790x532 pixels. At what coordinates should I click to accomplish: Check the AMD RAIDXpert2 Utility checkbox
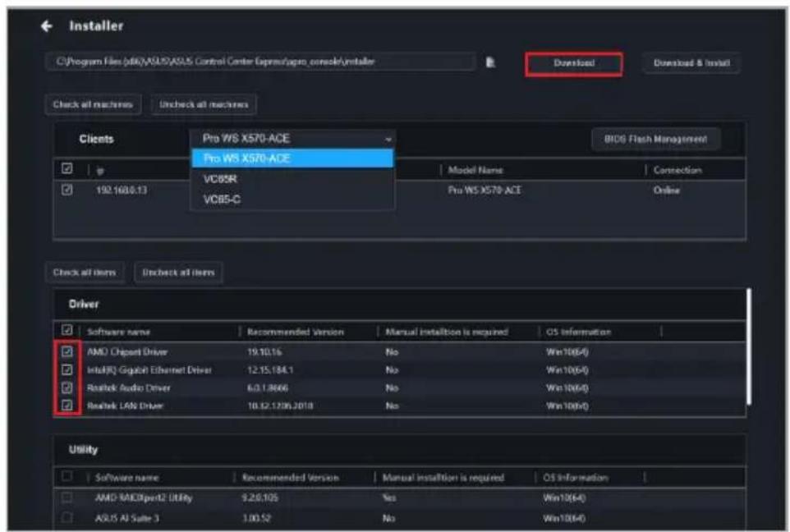[x=67, y=498]
